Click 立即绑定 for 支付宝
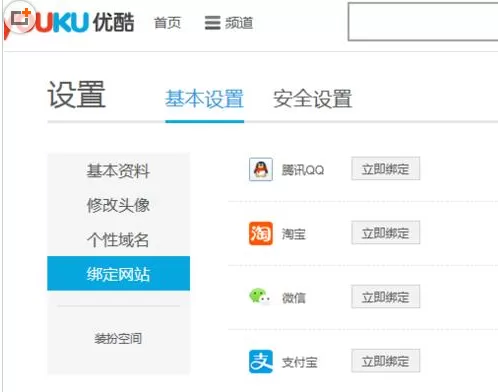This screenshot has height=392, width=498. click(x=386, y=361)
